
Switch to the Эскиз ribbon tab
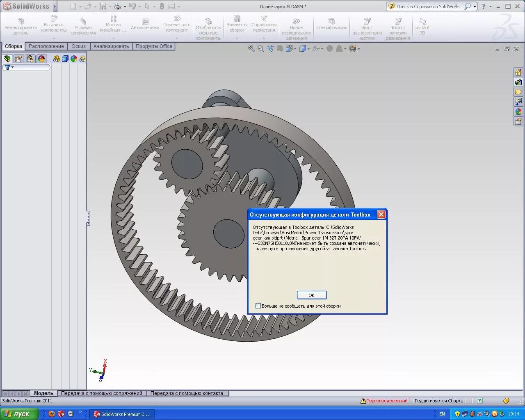79,46
